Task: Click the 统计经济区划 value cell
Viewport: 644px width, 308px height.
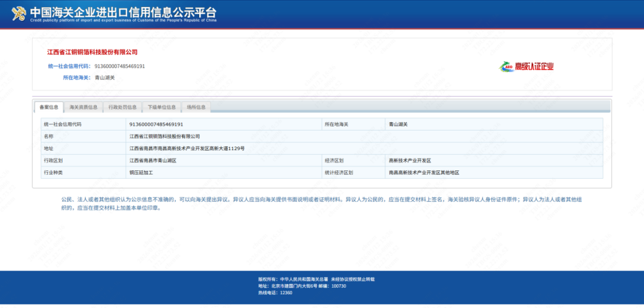Action: [424, 173]
